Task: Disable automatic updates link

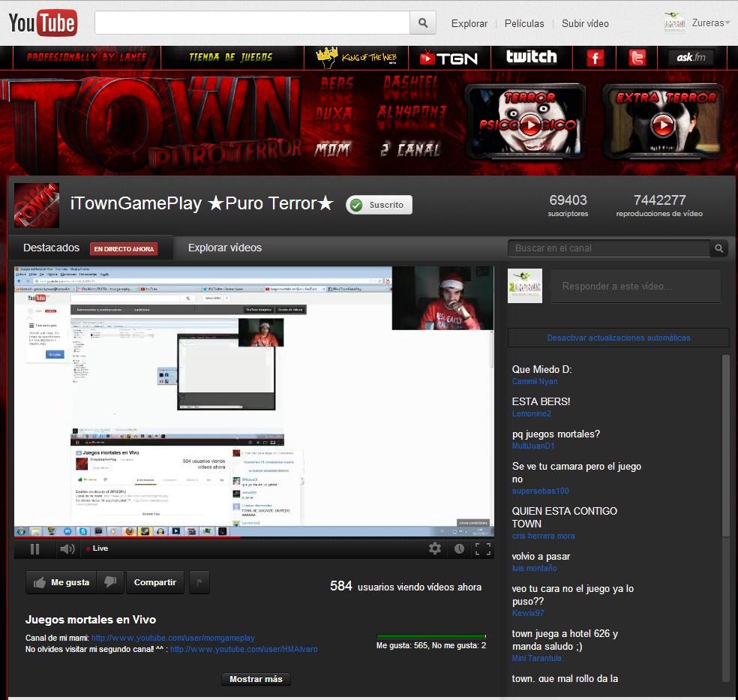Action: point(619,338)
